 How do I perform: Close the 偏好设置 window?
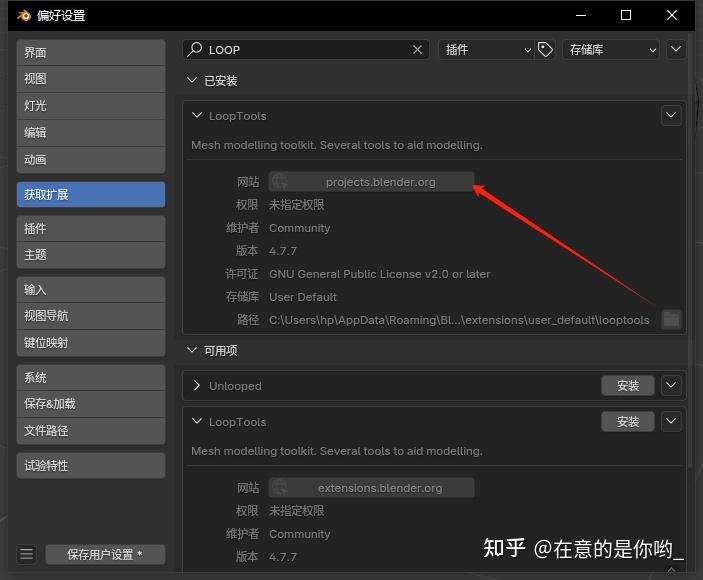672,15
